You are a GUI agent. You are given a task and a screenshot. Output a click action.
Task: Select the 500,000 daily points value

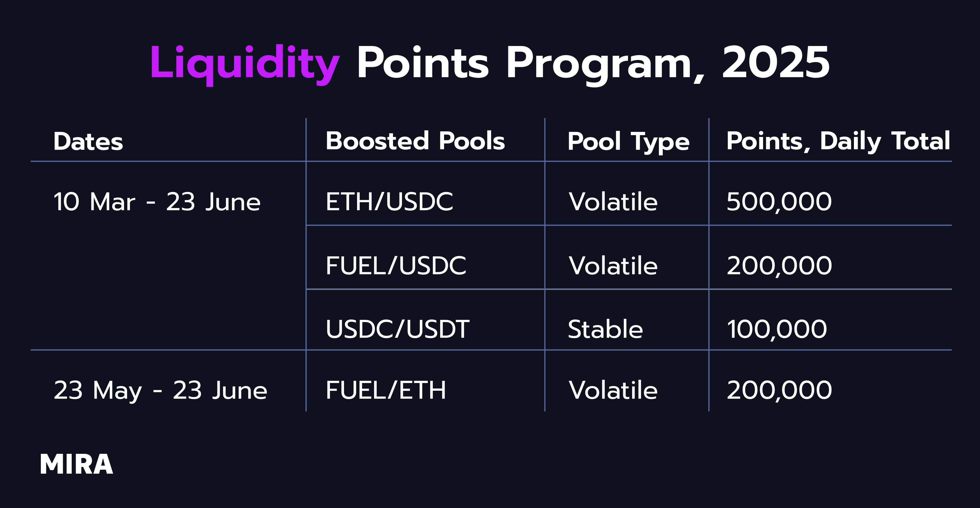tap(779, 201)
